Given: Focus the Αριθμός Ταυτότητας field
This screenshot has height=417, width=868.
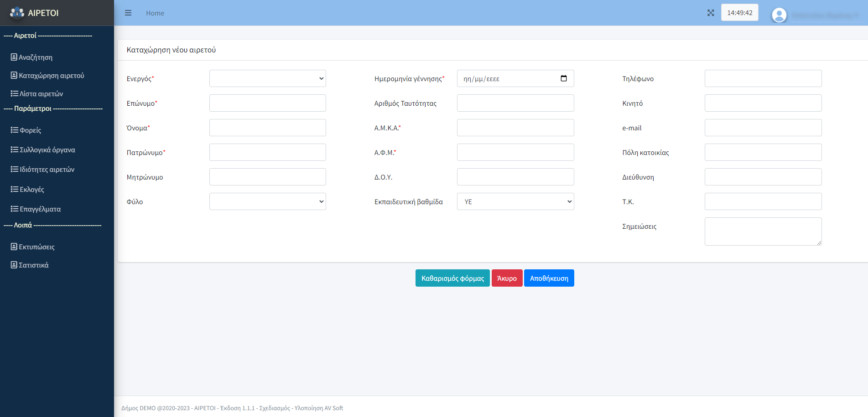Looking at the screenshot, I should (x=515, y=103).
